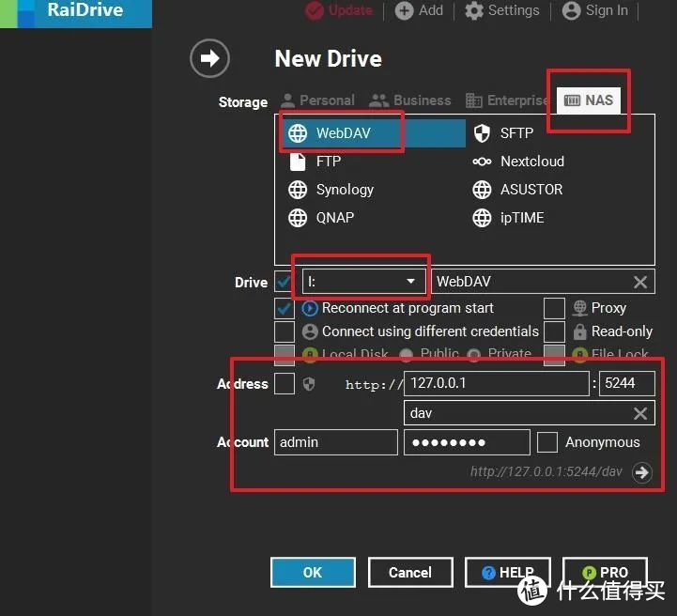The height and width of the screenshot is (616, 677).
Task: Click the host field showing 127.0.0.1
Action: pos(496,383)
